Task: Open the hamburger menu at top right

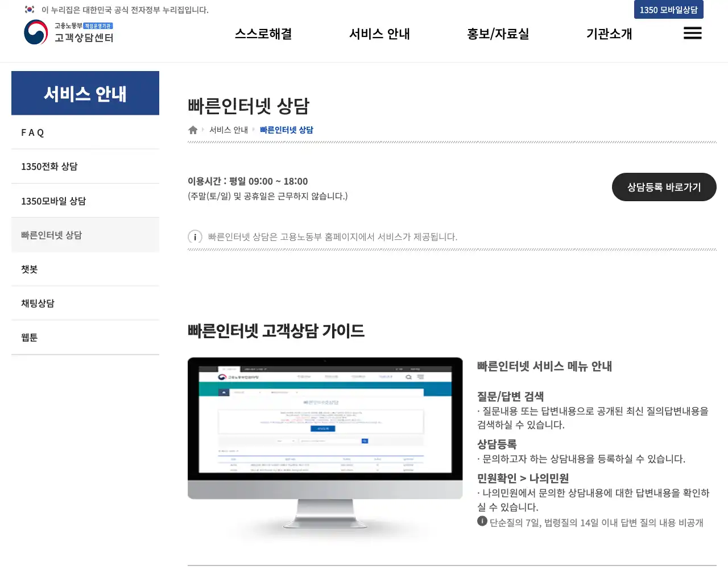Action: pyautogui.click(x=693, y=34)
